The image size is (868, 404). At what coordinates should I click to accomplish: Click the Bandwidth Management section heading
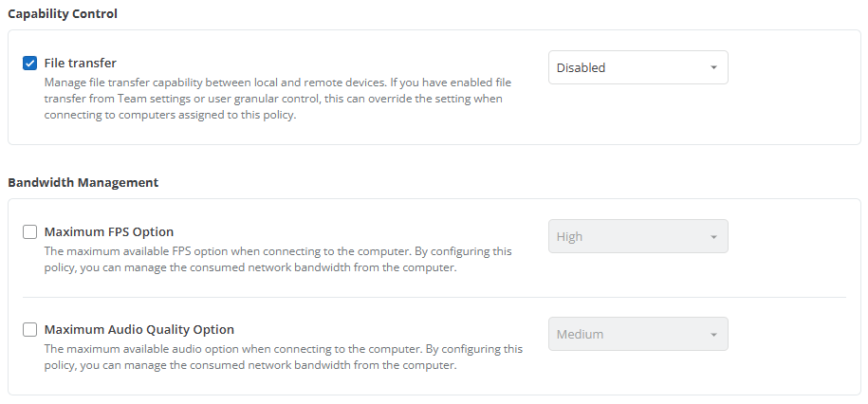pyautogui.click(x=83, y=183)
